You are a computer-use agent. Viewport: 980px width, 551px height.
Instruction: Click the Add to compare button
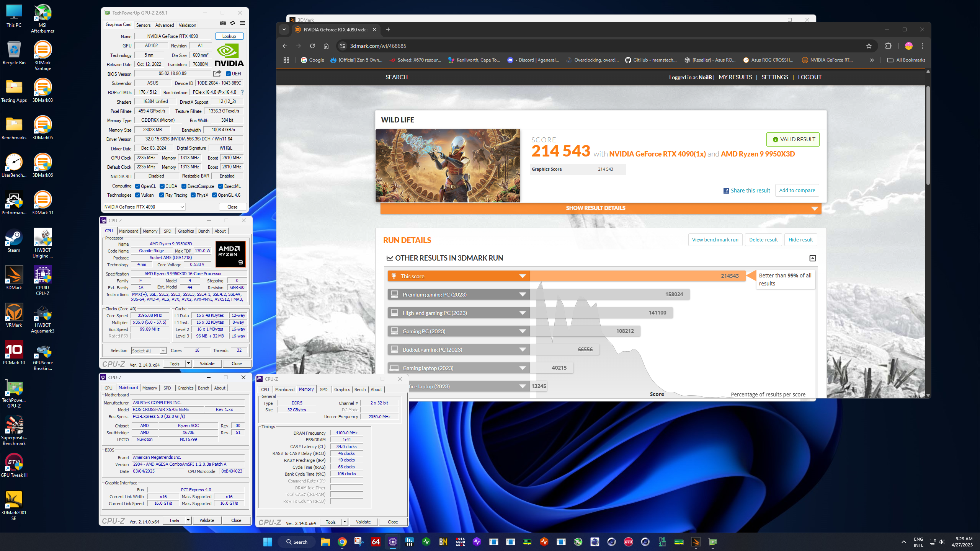coord(797,191)
